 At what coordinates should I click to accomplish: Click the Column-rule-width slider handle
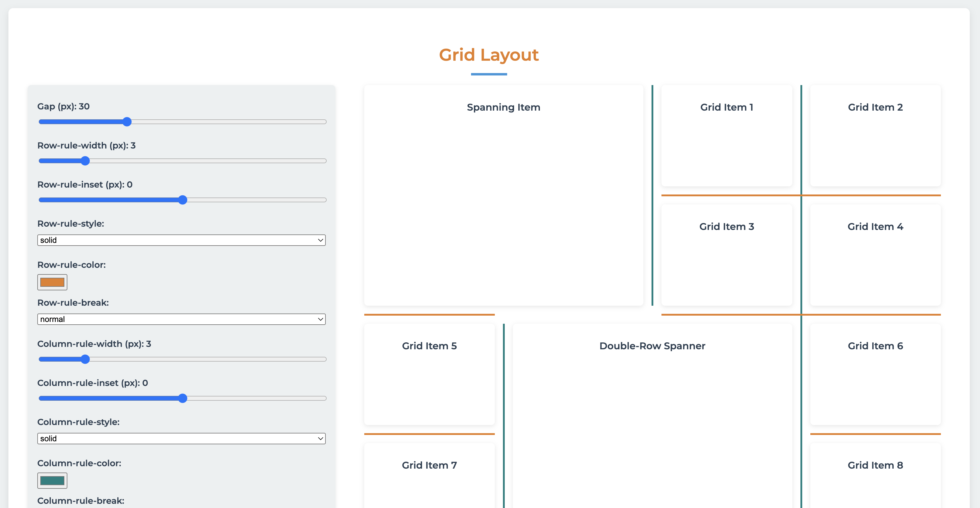pyautogui.click(x=85, y=359)
